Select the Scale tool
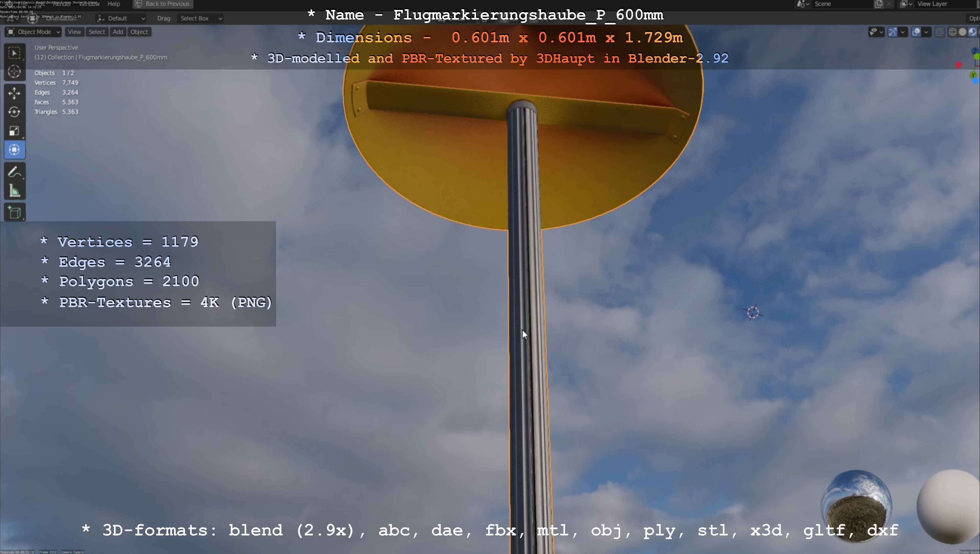The image size is (980, 554). (14, 131)
